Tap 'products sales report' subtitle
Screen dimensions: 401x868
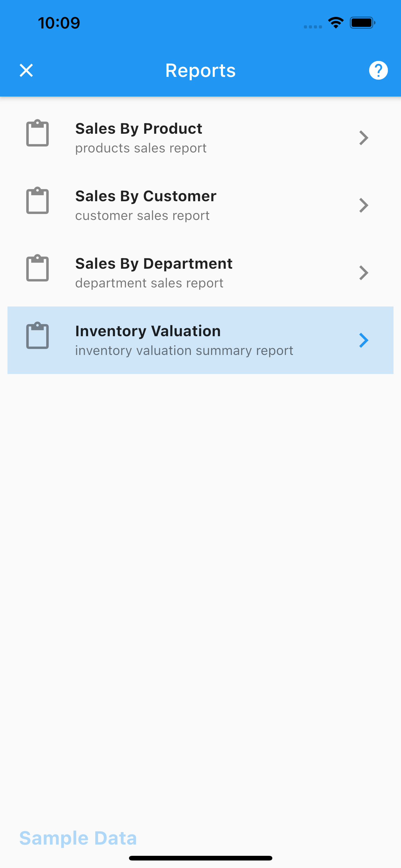pos(141,148)
